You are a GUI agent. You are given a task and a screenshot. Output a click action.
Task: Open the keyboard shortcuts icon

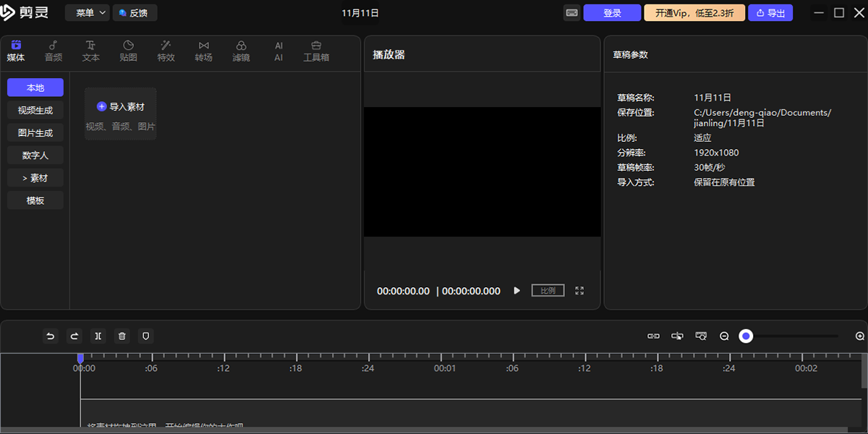click(571, 13)
